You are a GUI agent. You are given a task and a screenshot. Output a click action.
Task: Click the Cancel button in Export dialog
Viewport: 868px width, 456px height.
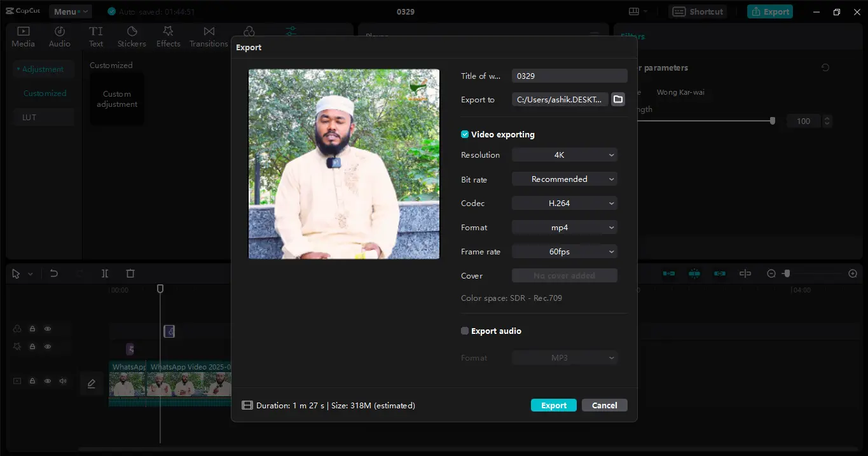click(x=605, y=405)
